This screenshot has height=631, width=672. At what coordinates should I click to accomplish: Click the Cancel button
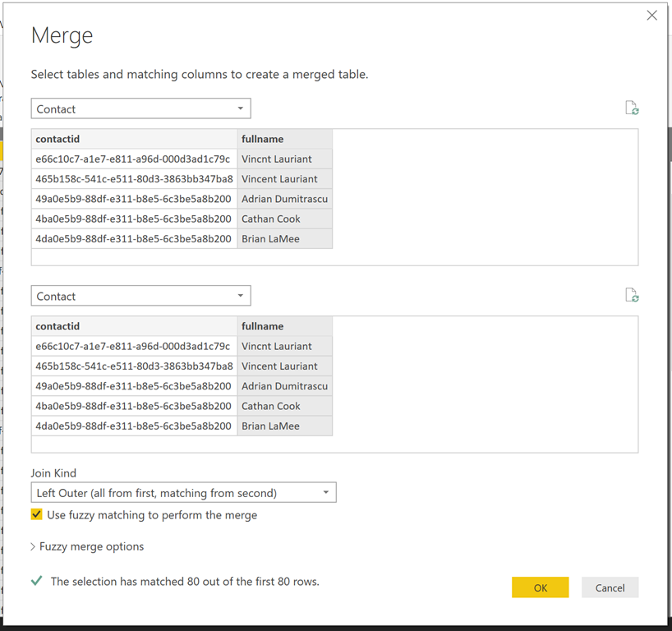[x=610, y=587]
